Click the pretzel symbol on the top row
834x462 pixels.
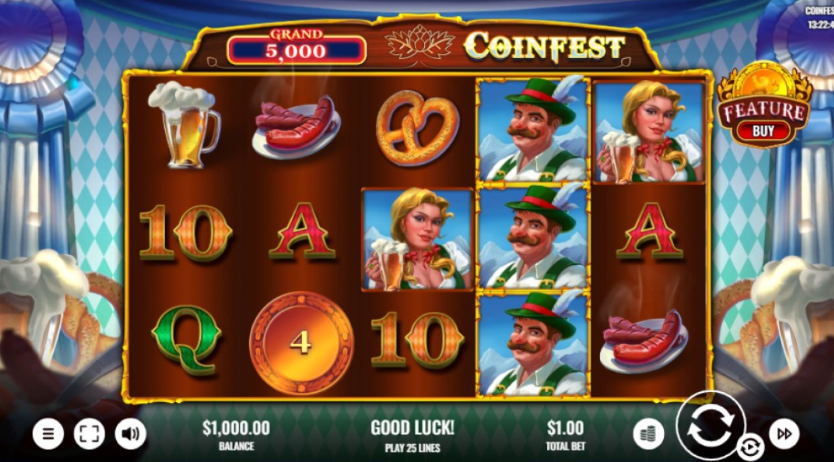pos(418,127)
